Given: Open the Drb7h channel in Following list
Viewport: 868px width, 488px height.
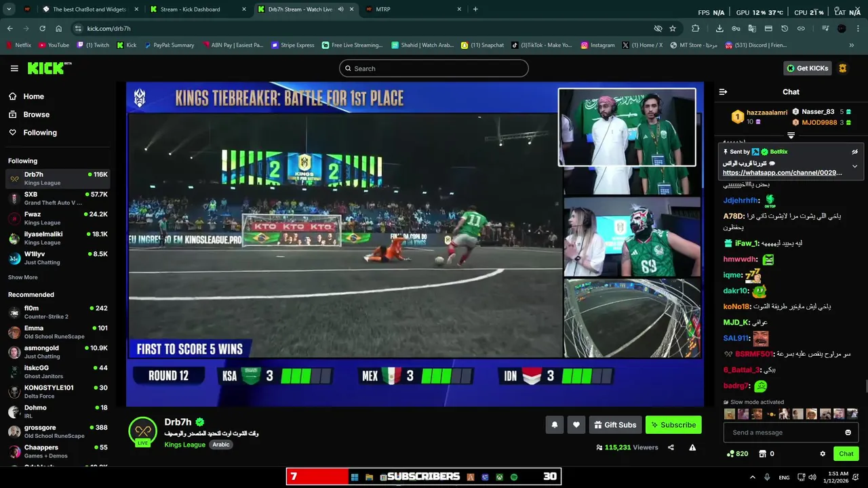Looking at the screenshot, I should [58, 178].
